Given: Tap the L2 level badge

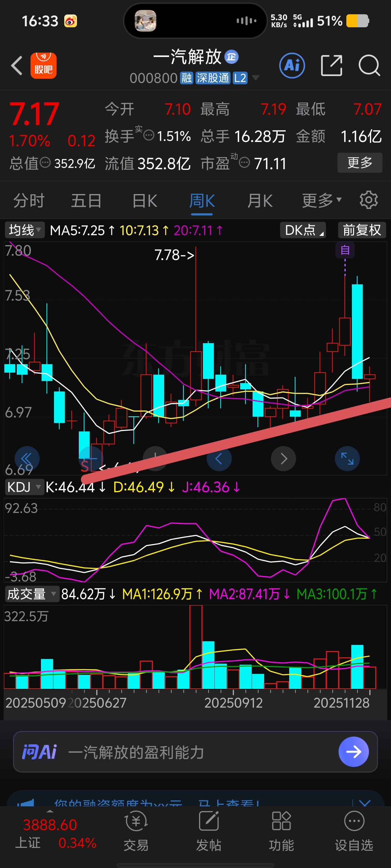Looking at the screenshot, I should [240, 78].
